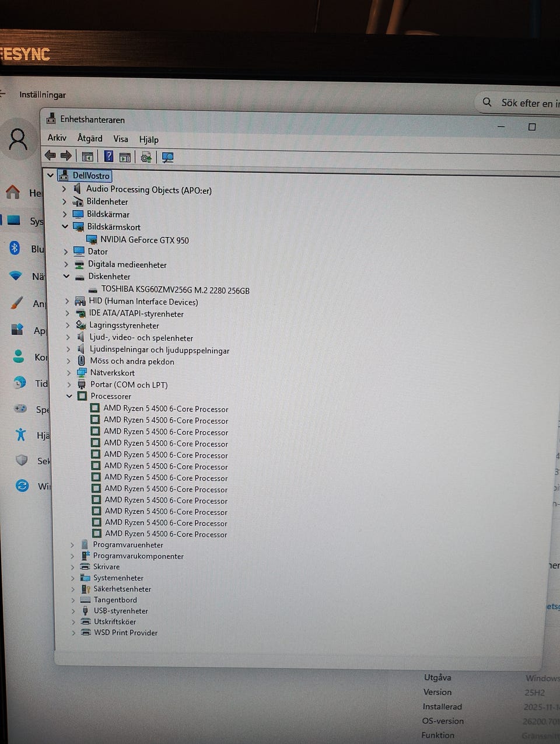Click the Säkerhetsenheter icon
Screen dimensions: 560x744
tap(86, 589)
